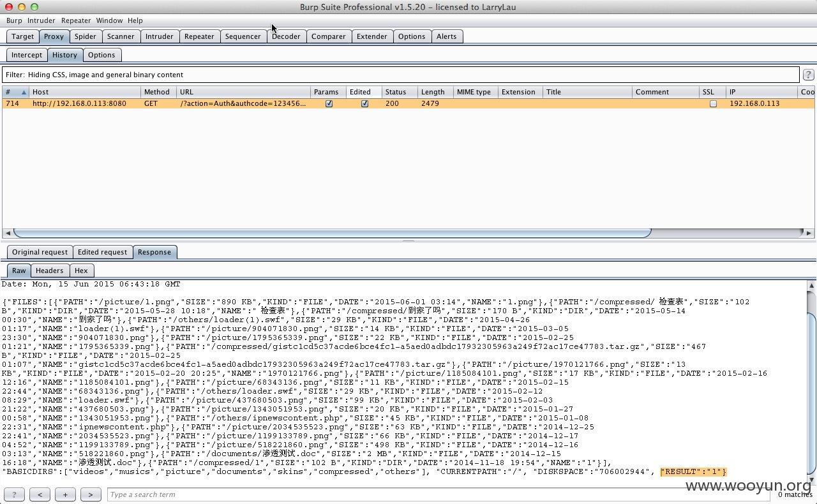
Task: Select the Headers view tab
Action: (x=49, y=271)
